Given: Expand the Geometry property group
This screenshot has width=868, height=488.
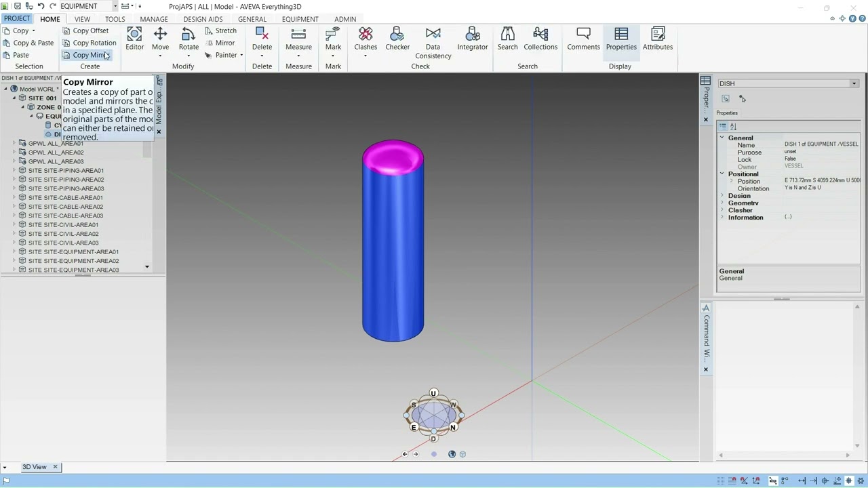Looking at the screenshot, I should 722,203.
